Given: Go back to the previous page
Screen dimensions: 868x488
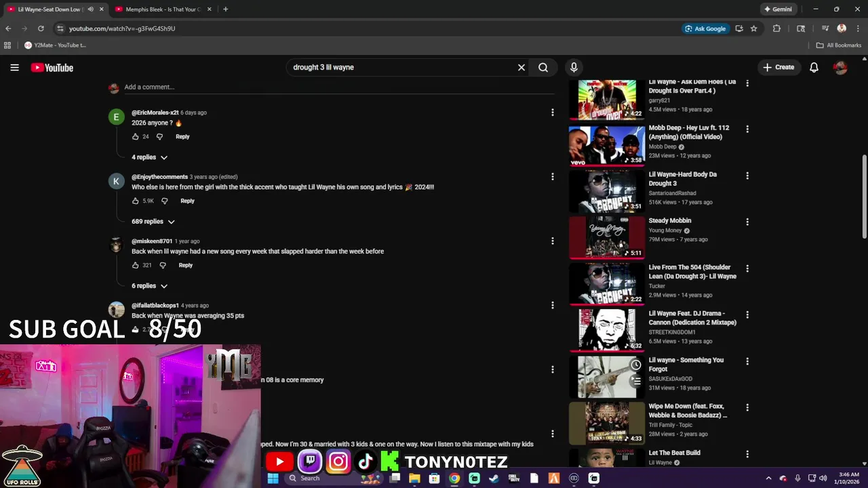Looking at the screenshot, I should click(8, 28).
